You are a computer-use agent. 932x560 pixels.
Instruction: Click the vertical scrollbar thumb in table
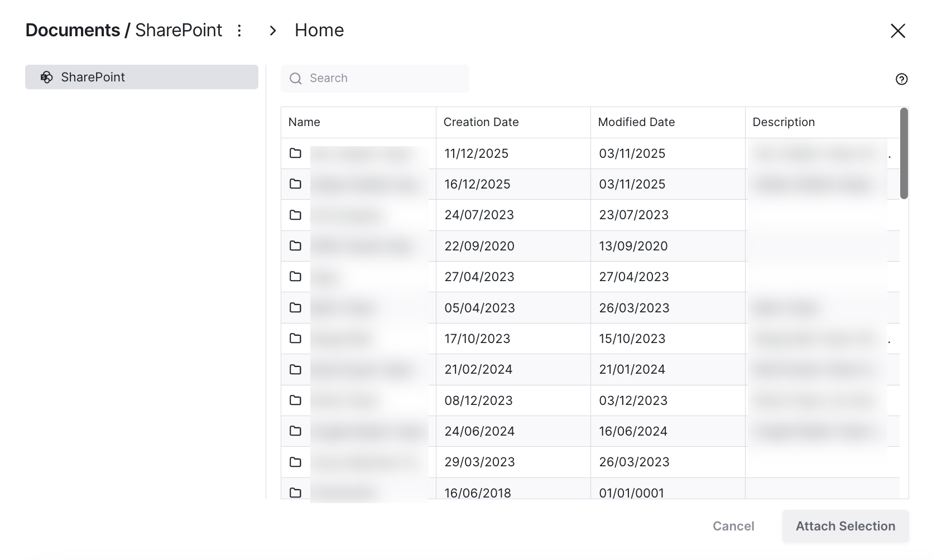[x=904, y=153]
